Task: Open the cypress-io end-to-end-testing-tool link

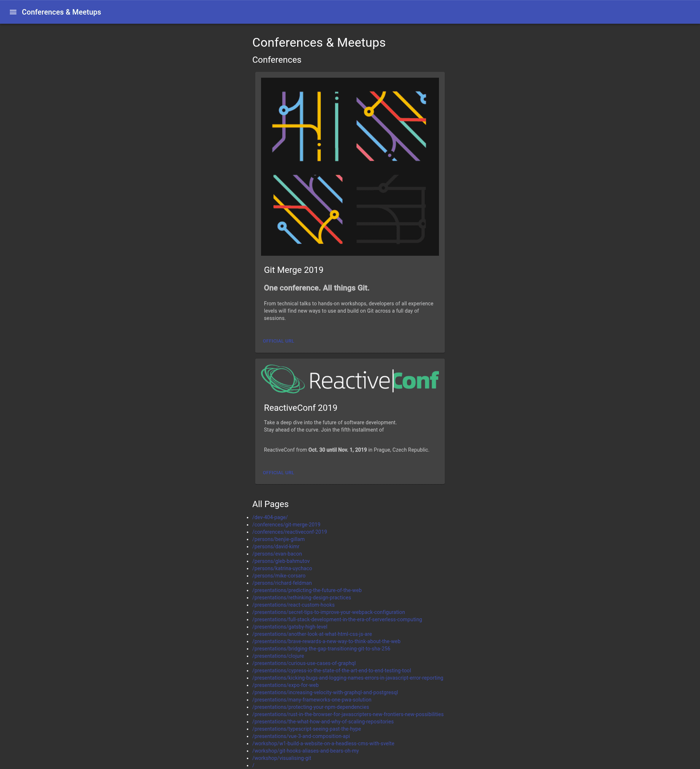Action: 332,671
